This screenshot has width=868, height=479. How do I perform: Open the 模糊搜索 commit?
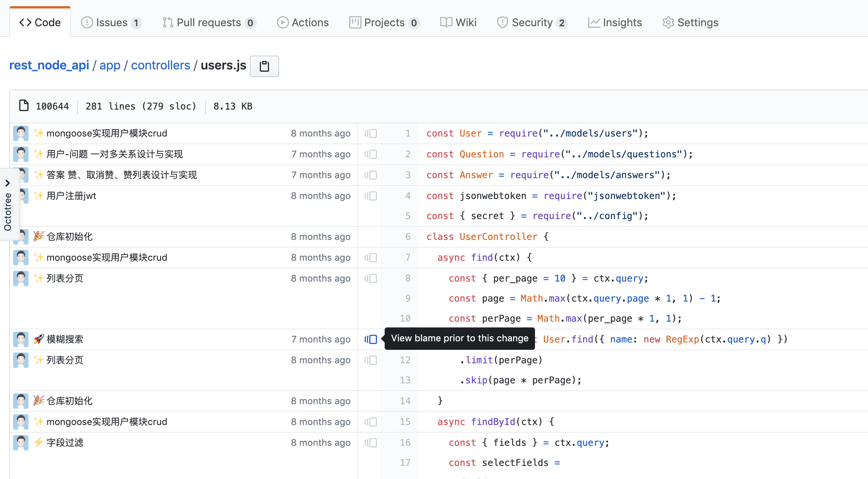coord(65,339)
